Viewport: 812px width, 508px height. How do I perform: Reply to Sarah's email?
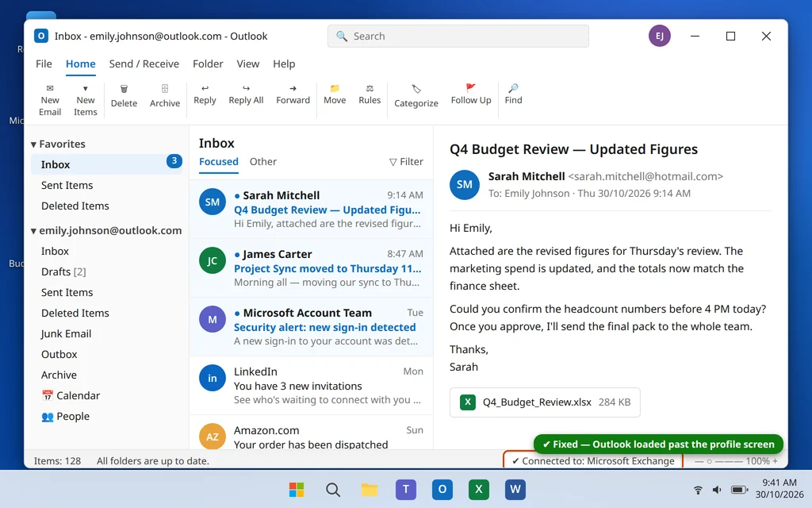pos(205,95)
